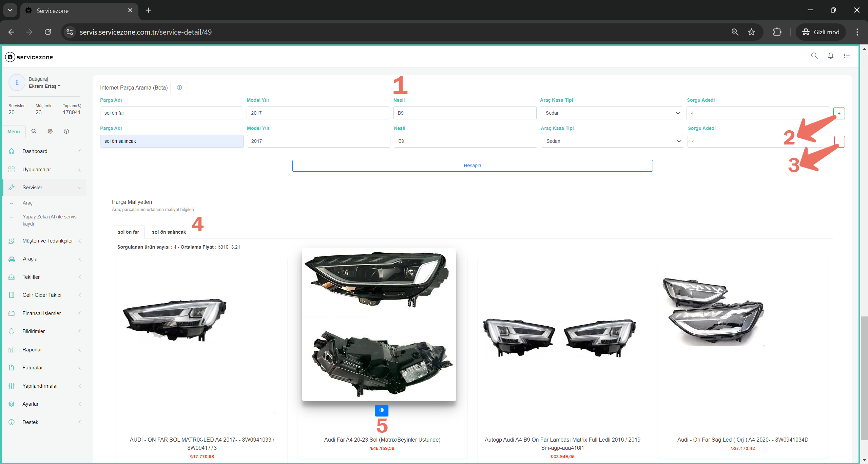Viewport: 868px width, 464px height.
Task: Click price ₺45.159,39 text
Action: click(382, 448)
